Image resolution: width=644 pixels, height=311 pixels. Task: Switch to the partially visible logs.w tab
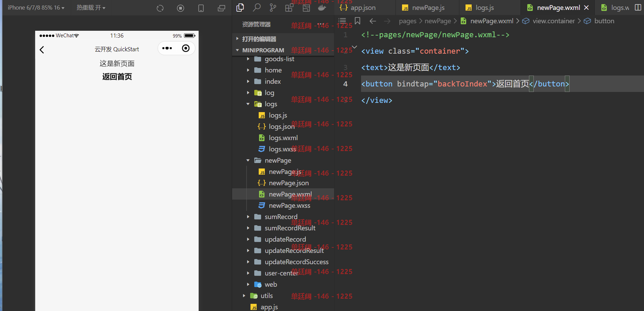pyautogui.click(x=615, y=8)
